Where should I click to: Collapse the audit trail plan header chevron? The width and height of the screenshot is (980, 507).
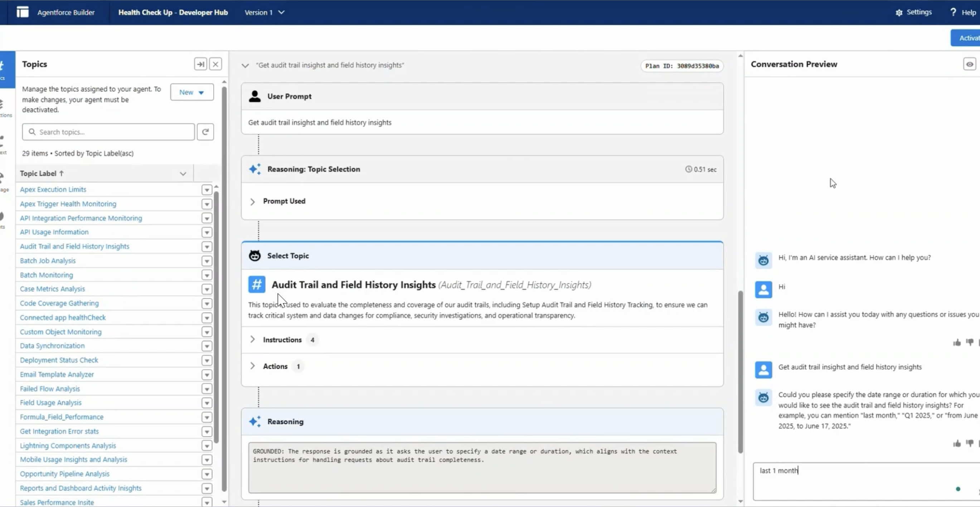pos(246,66)
